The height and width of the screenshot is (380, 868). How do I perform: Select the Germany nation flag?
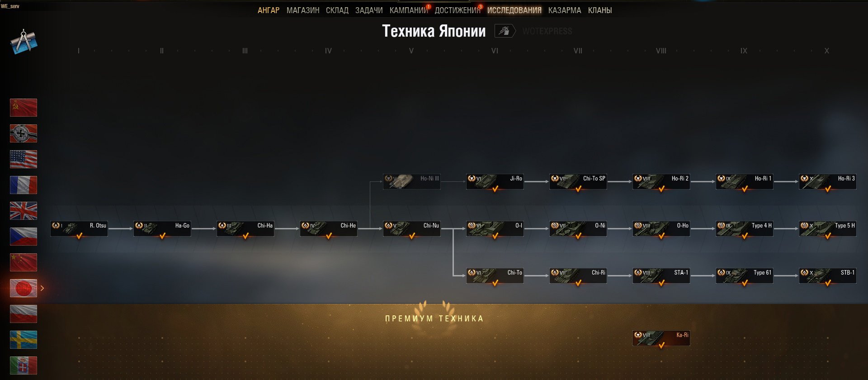tap(24, 133)
